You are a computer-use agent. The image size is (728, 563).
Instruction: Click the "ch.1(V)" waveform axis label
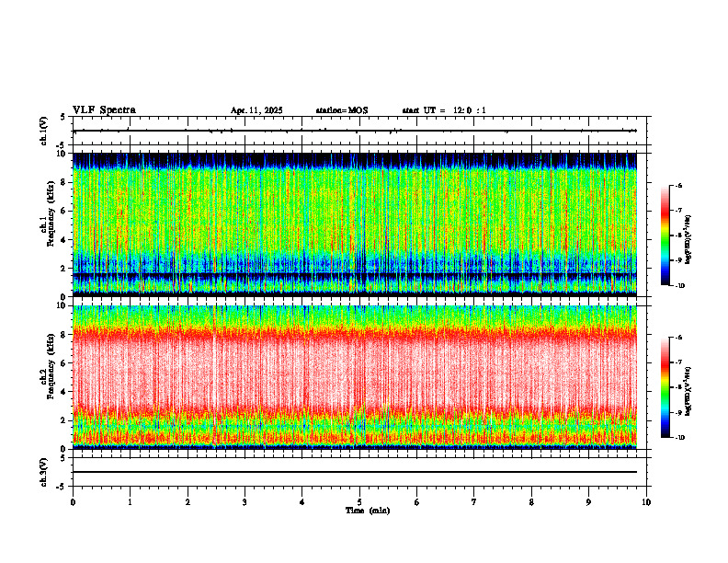coord(43,131)
